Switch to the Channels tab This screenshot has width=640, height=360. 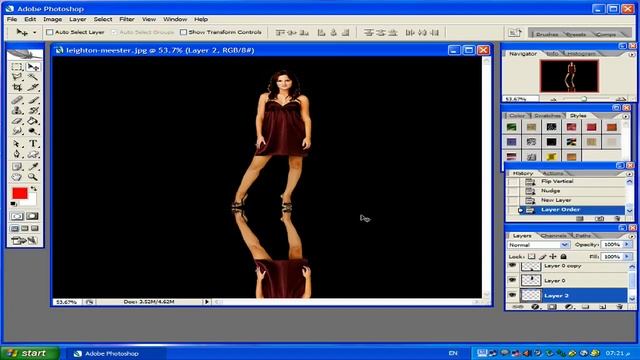tap(553, 236)
